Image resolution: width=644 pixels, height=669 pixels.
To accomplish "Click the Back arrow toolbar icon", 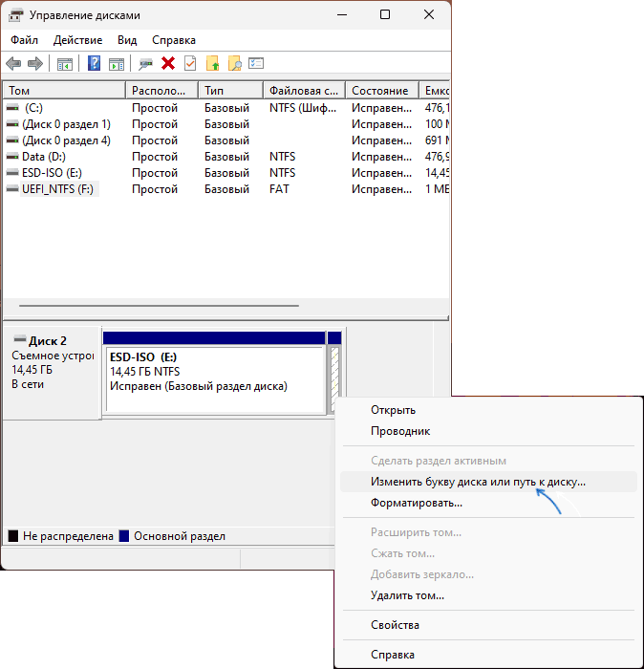I will 13,64.
